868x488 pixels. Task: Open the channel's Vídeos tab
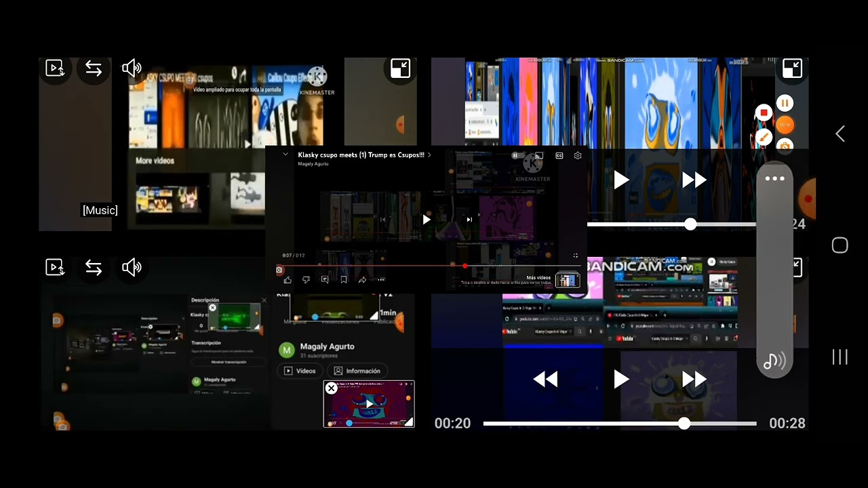click(x=300, y=371)
